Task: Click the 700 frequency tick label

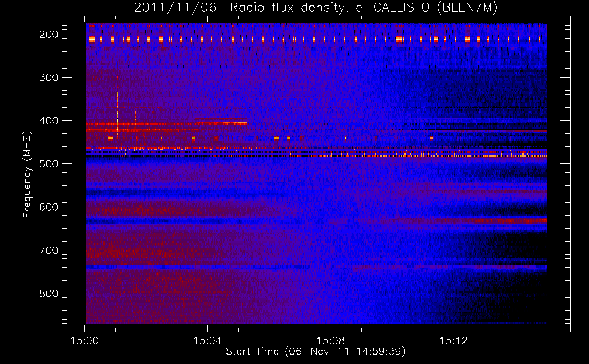Action: point(49,250)
